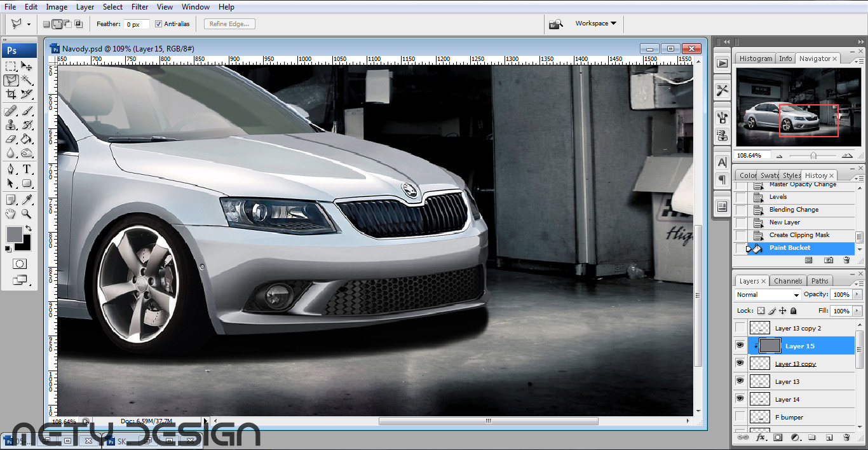This screenshot has width=868, height=450.
Task: Open the Filter menu
Action: 140,7
